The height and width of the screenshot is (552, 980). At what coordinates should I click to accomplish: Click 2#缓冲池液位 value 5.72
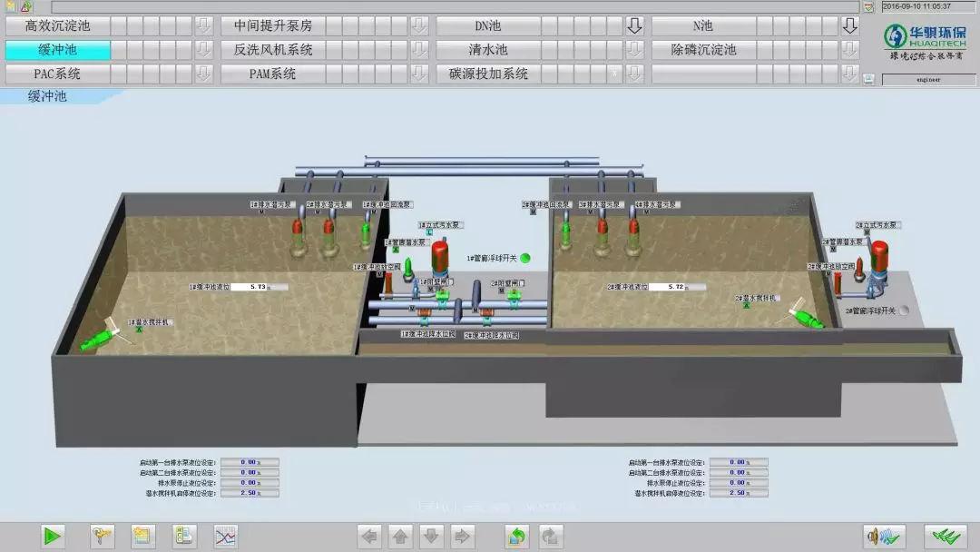click(677, 286)
